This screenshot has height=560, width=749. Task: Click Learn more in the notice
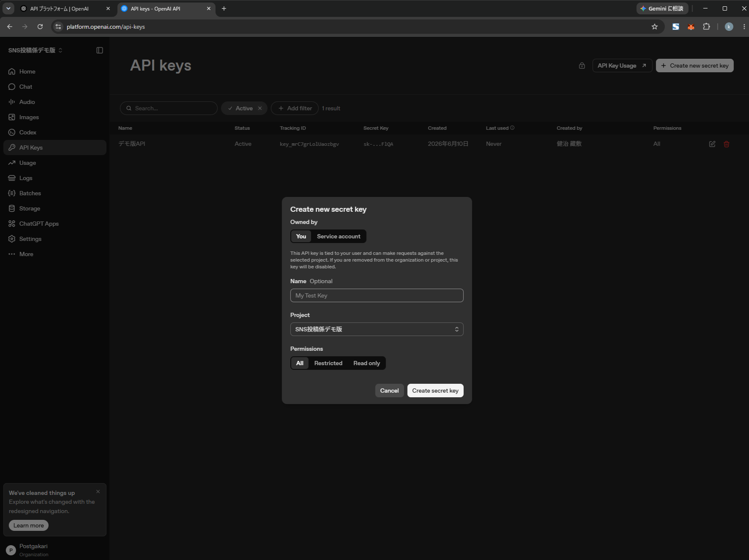pos(29,525)
